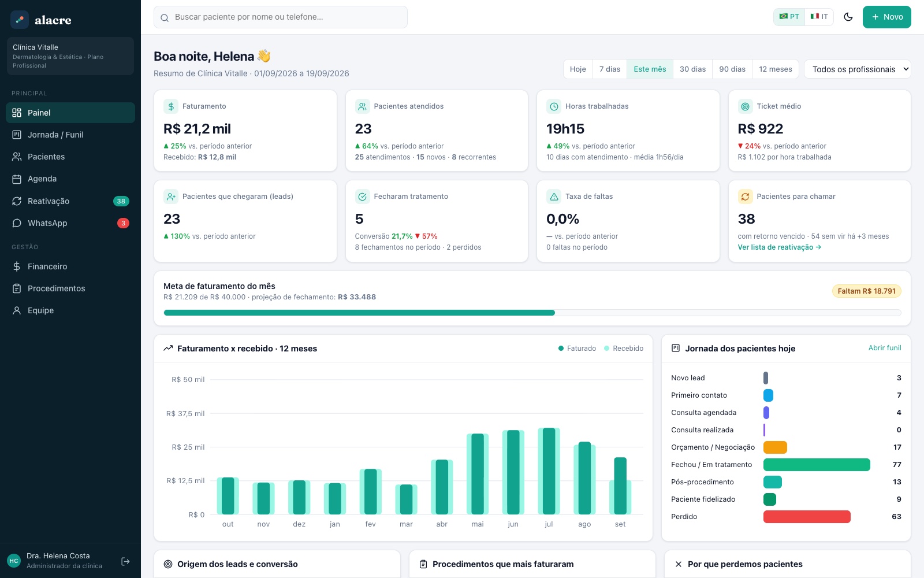The width and height of the screenshot is (924, 578).
Task: Click the Clínica Vitalle clinic card
Action: tap(70, 56)
